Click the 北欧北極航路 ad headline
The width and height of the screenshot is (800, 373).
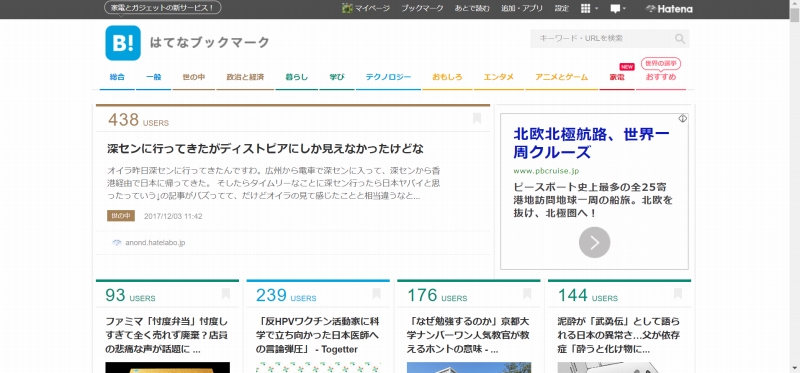(x=591, y=143)
